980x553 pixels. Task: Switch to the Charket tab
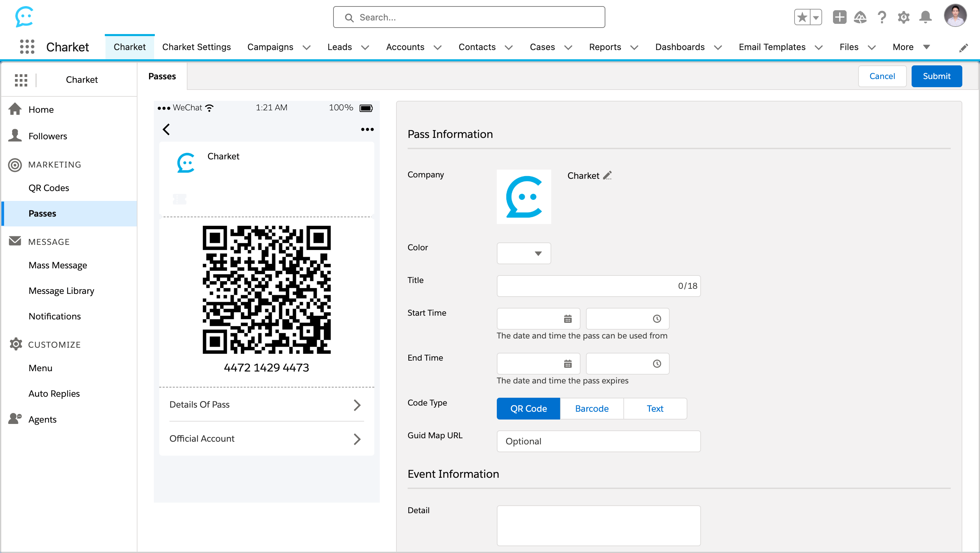point(130,47)
